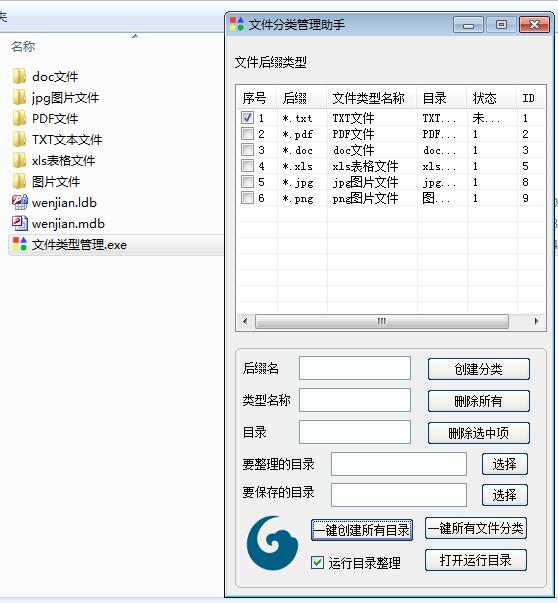Screen dimensions: 558x603
Task: Click the 一键所有文件分类 button
Action: coord(476,528)
